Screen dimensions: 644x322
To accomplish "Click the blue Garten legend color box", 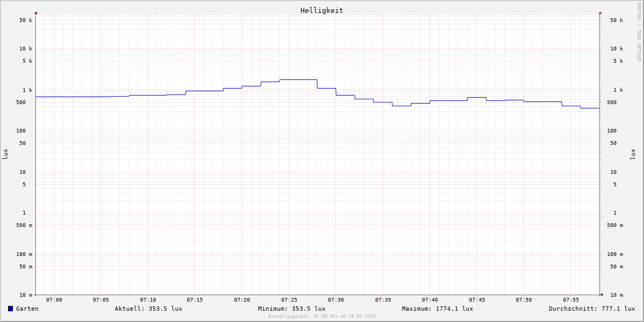I will (10, 309).
